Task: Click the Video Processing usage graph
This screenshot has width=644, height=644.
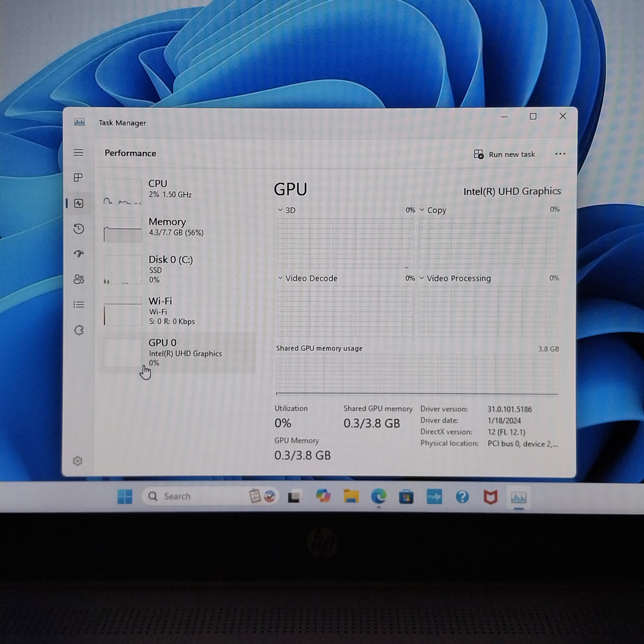Action: pyautogui.click(x=488, y=311)
